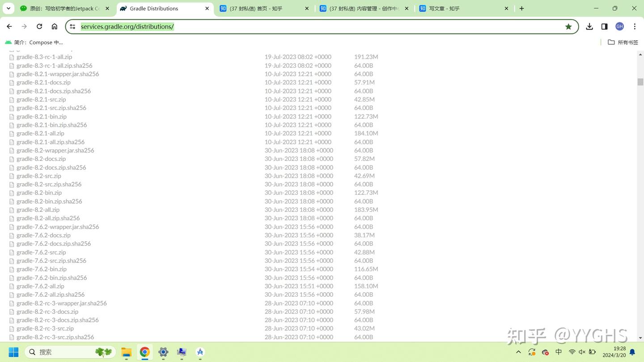Click the page vertical scrollbar thumb
This screenshot has height=362, width=644.
[x=640, y=82]
